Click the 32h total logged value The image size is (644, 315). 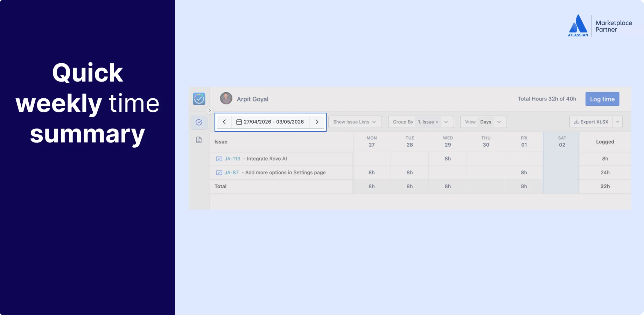(605, 186)
